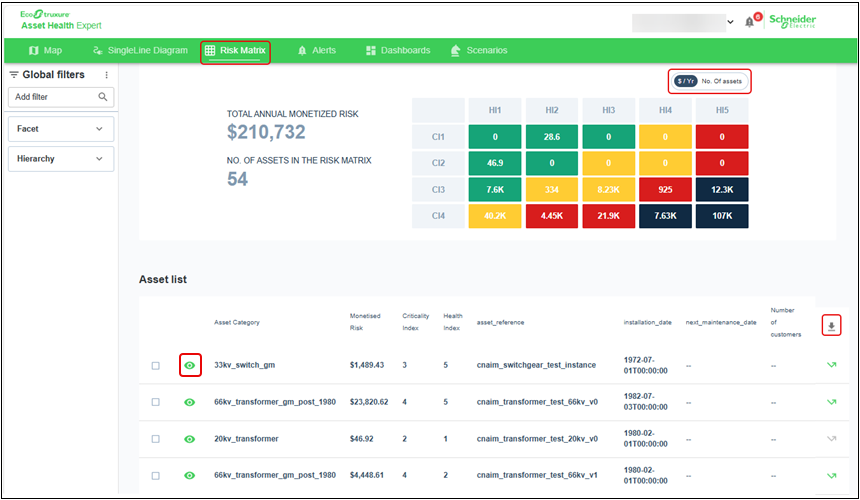Image resolution: width=860 pixels, height=500 pixels.
Task: Click the search icon in Add filter
Action: [x=103, y=97]
